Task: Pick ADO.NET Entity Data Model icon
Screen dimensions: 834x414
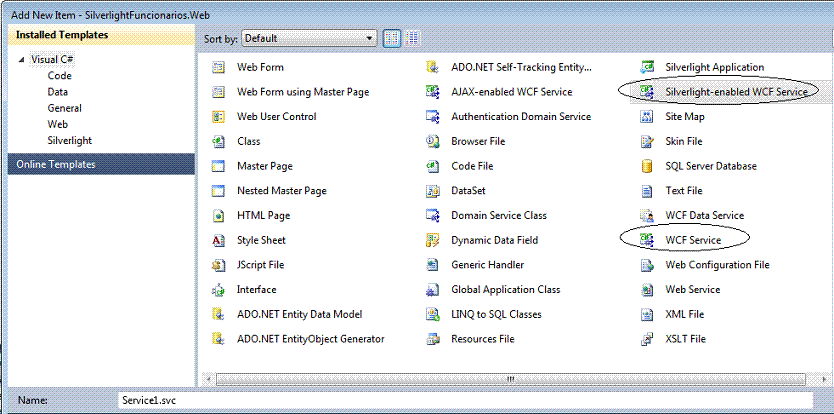Action: click(218, 314)
